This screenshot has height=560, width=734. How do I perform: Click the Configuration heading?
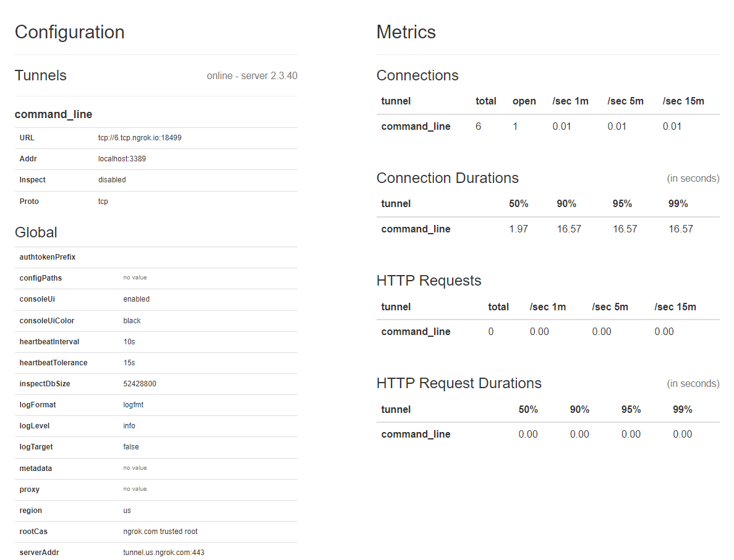pos(70,32)
